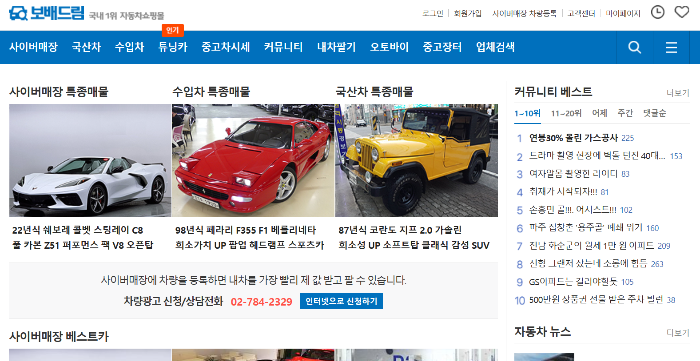Open the 내차팔기 menu

pyautogui.click(x=337, y=47)
